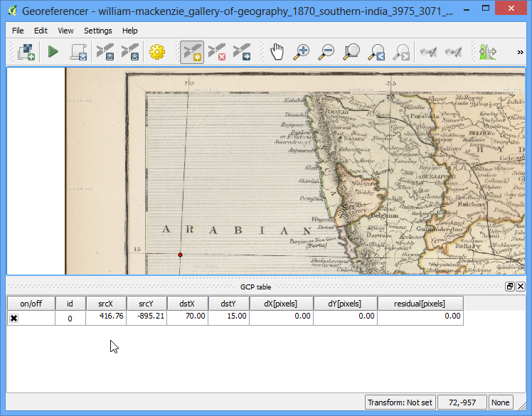Open the Help menu
Screen dimensions: 532x416
pyautogui.click(x=130, y=31)
